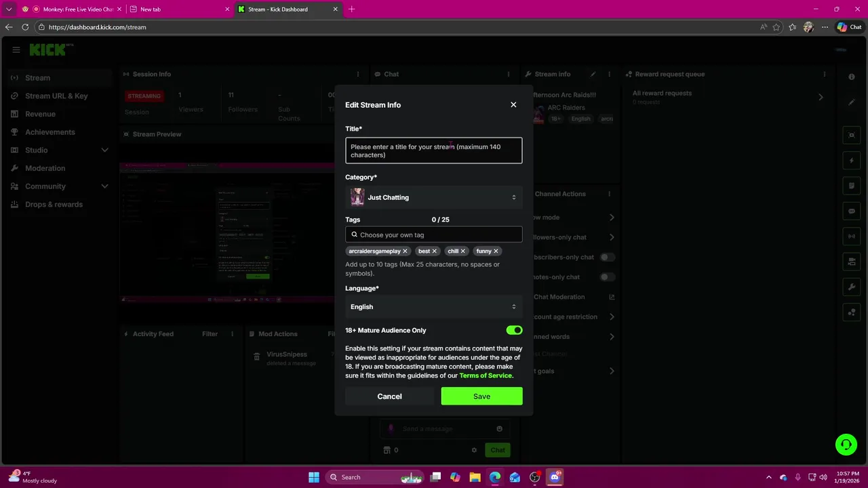
Task: Toggle Subscribers-only chat switch
Action: (608, 257)
